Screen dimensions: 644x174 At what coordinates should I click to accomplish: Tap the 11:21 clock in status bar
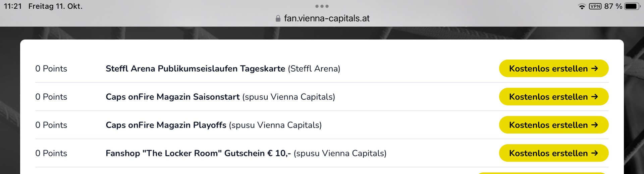point(13,6)
